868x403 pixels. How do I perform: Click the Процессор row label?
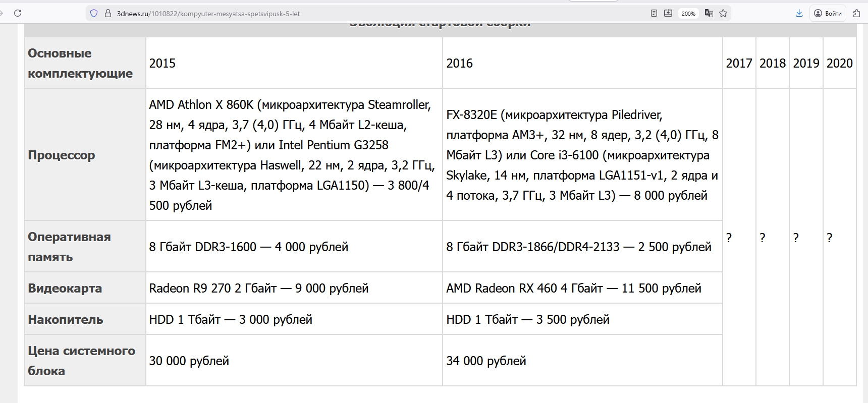pyautogui.click(x=85, y=155)
